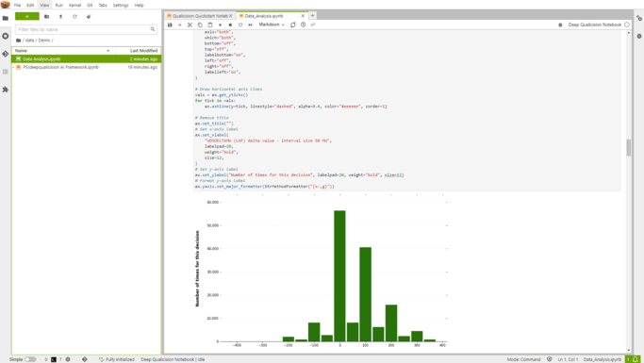Viewport: 644px width, 363px height.
Task: Restart kernel and run all cells
Action: click(250, 25)
